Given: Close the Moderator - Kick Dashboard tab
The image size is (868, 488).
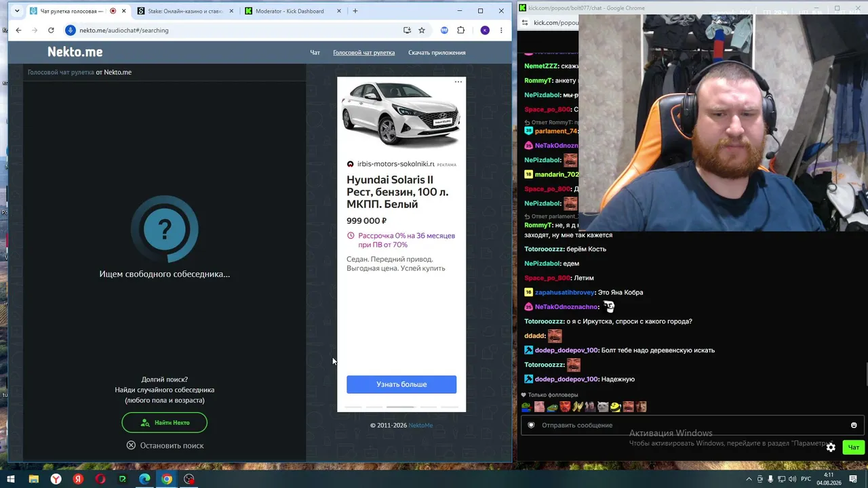Looking at the screenshot, I should pyautogui.click(x=339, y=11).
